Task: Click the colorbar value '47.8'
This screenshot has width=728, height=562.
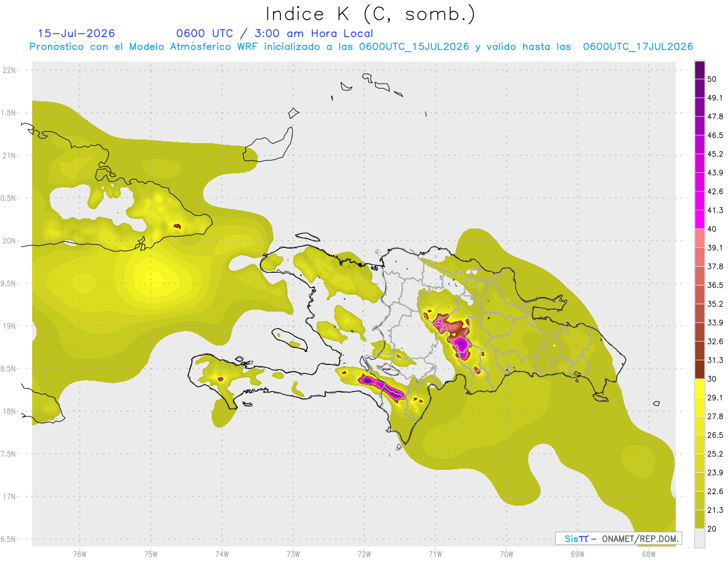Action: click(716, 117)
